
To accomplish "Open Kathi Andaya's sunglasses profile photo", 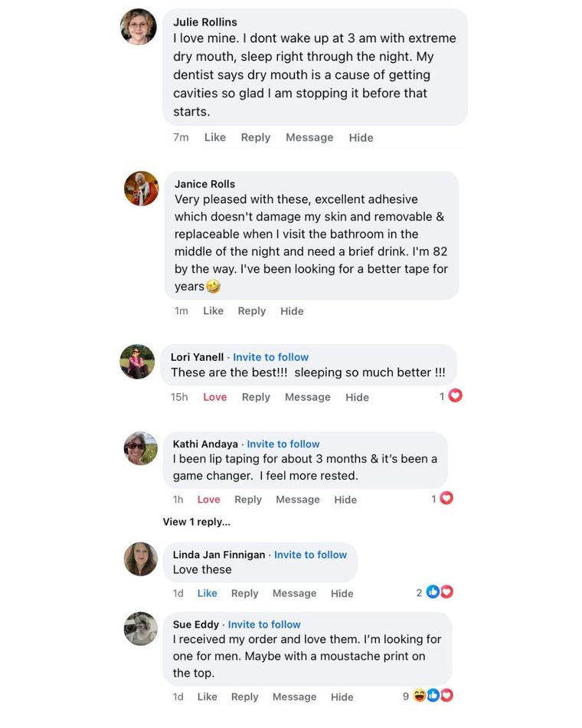I will (x=141, y=448).
